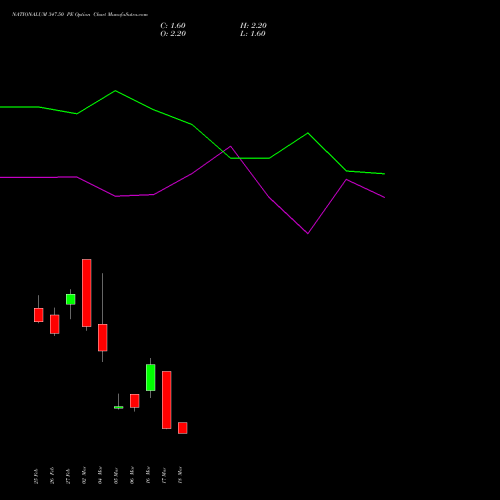Click the long red candle for 17 Mar
The height and width of the screenshot is (500, 500).
[x=167, y=400]
